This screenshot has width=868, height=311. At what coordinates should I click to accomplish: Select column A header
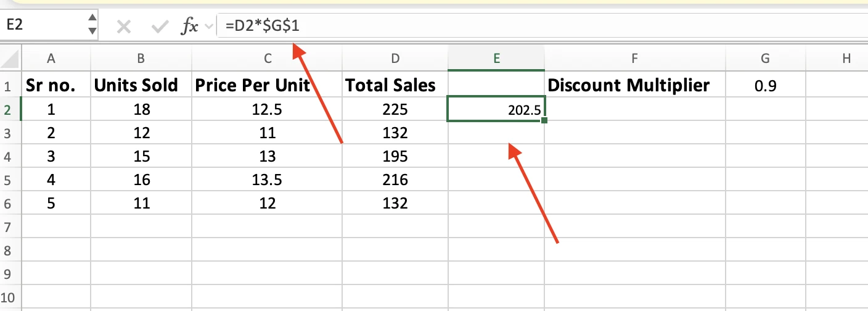point(51,59)
